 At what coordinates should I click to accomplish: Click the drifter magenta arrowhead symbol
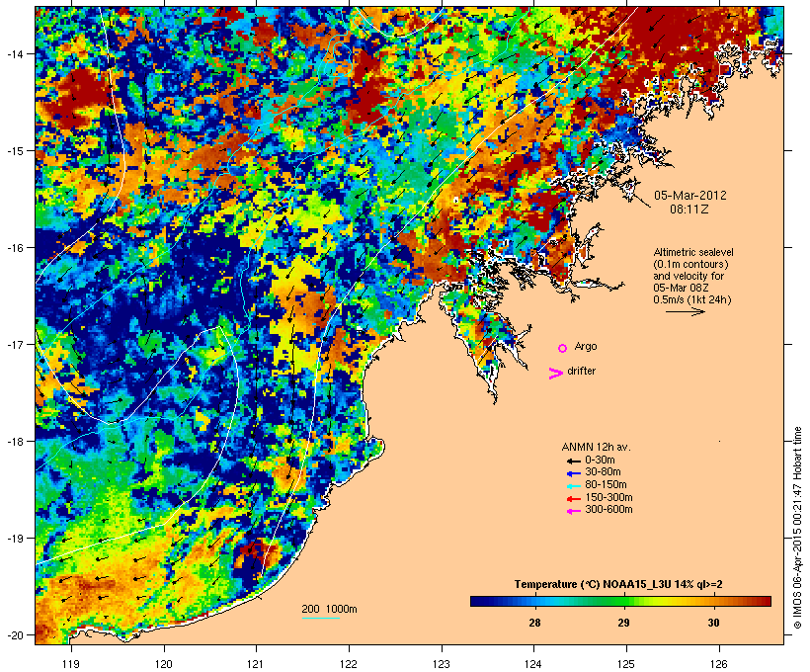tap(555, 374)
